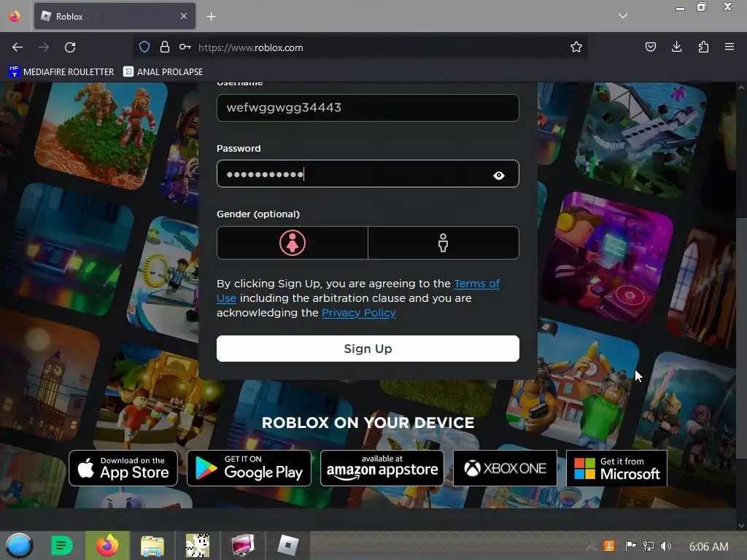Open the file manager taskbar icon

[152, 545]
